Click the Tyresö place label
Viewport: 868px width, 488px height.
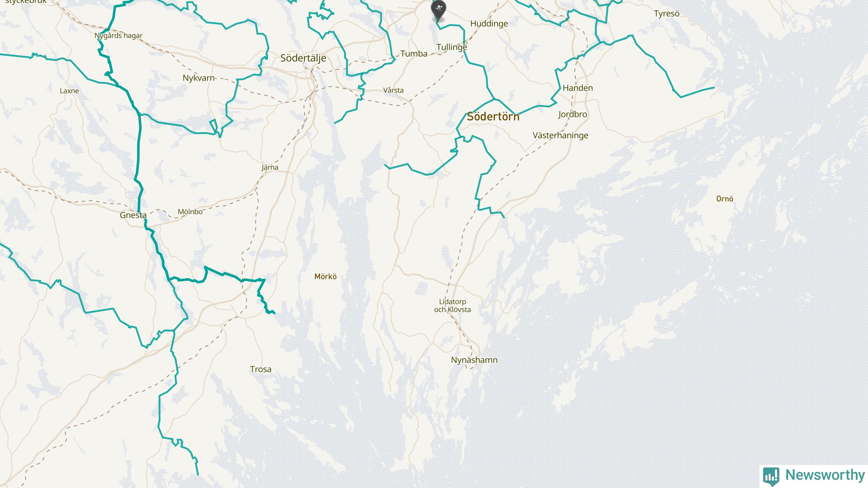(667, 14)
